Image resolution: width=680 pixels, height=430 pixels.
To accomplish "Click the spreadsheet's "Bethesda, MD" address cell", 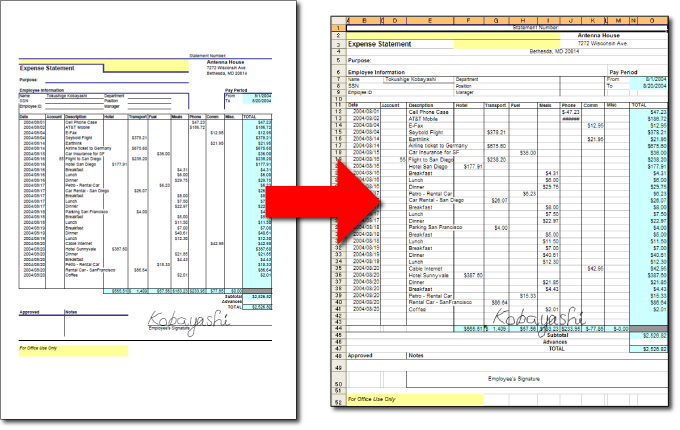I will click(554, 52).
